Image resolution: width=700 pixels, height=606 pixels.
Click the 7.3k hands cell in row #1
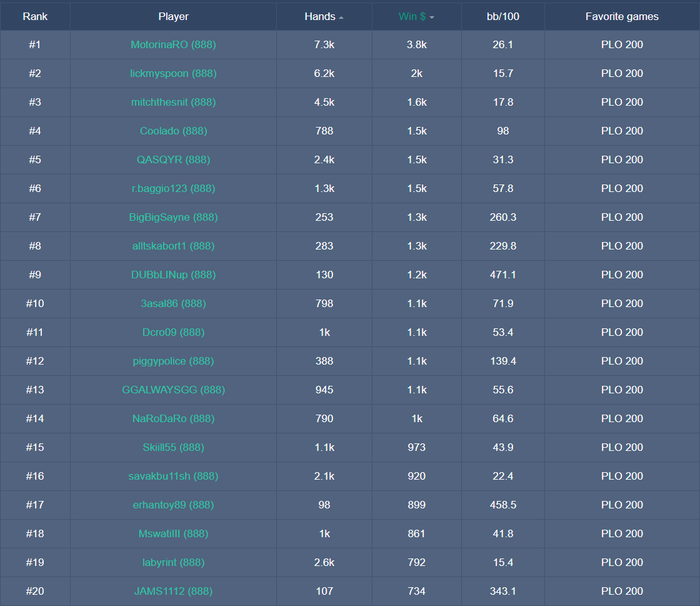pos(324,45)
